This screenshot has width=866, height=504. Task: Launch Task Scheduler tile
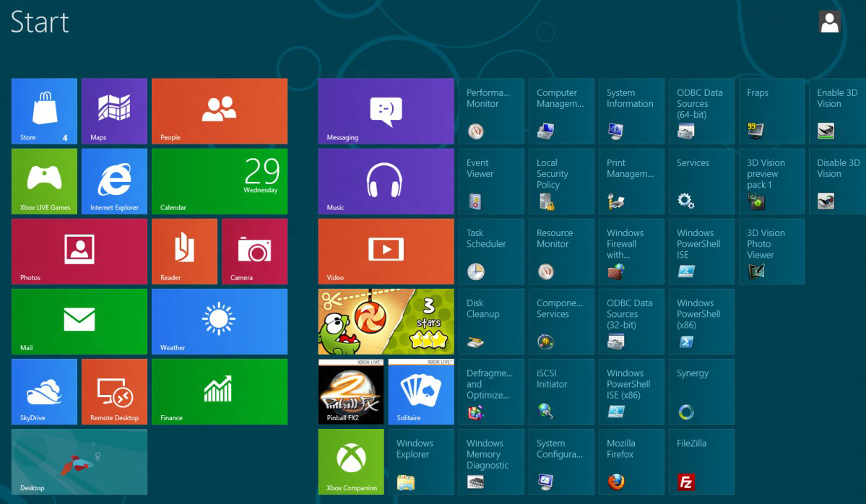pyautogui.click(x=491, y=251)
